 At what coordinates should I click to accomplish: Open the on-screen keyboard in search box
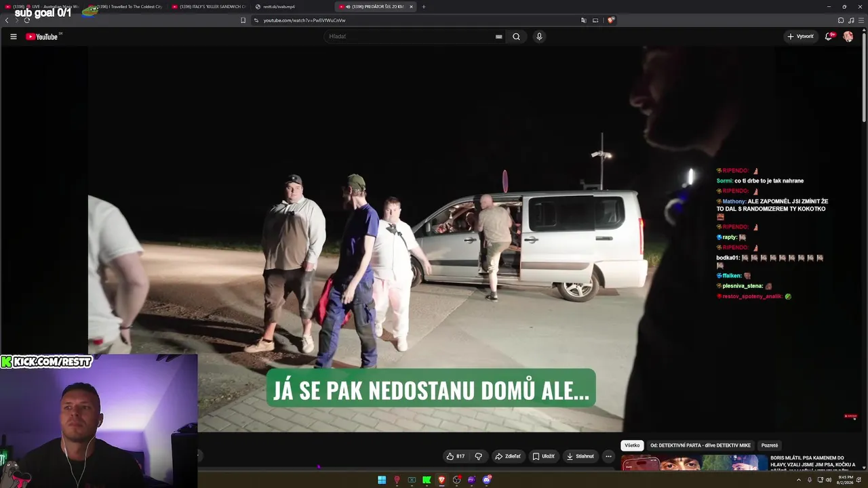pyautogui.click(x=499, y=37)
